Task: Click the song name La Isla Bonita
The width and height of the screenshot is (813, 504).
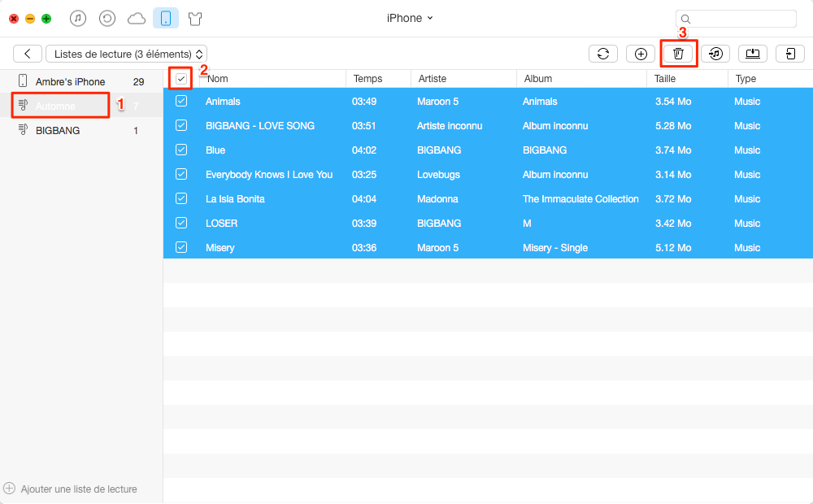Action: coord(236,199)
